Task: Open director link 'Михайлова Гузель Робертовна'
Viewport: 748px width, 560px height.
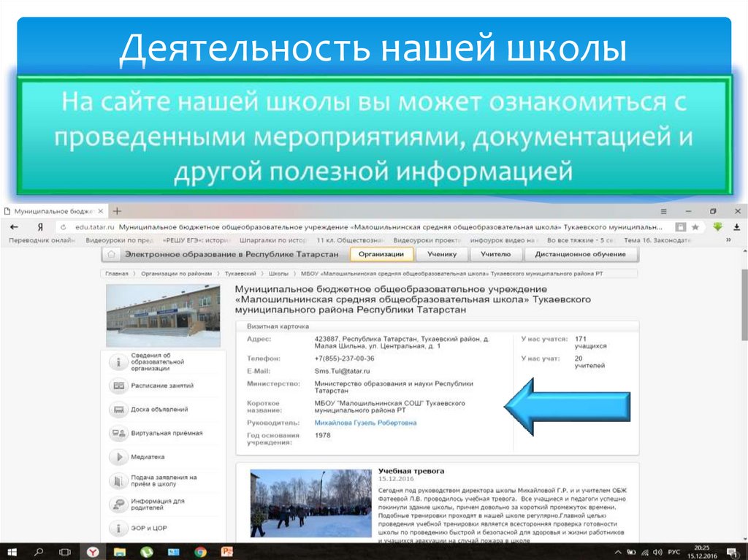Action: (x=365, y=422)
